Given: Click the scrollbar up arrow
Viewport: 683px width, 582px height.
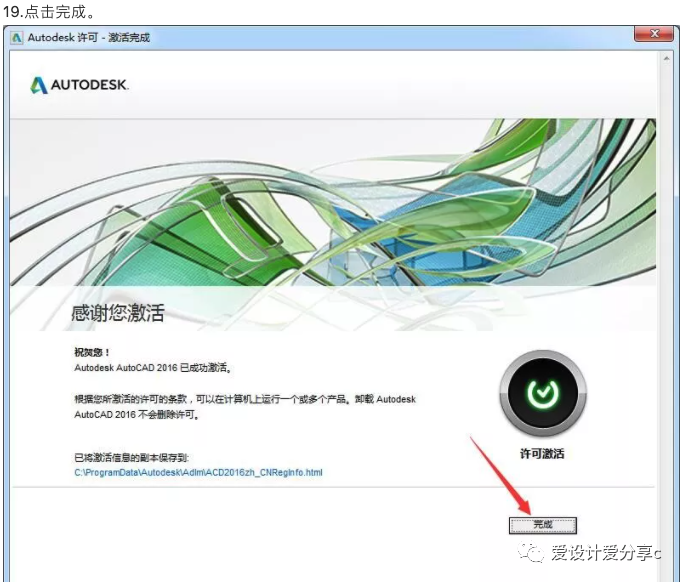Looking at the screenshot, I should (x=666, y=58).
